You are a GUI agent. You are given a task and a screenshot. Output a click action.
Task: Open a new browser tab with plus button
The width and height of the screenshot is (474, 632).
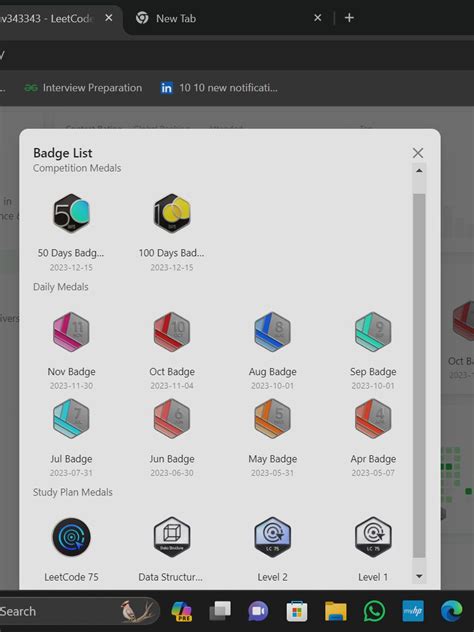[349, 18]
